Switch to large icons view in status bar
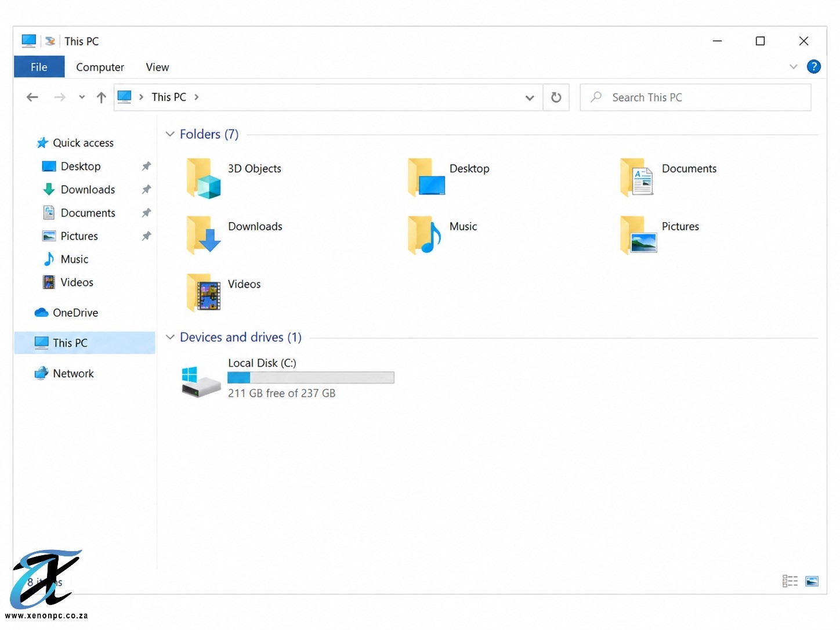Screen dimensions: 840x630 812,581
